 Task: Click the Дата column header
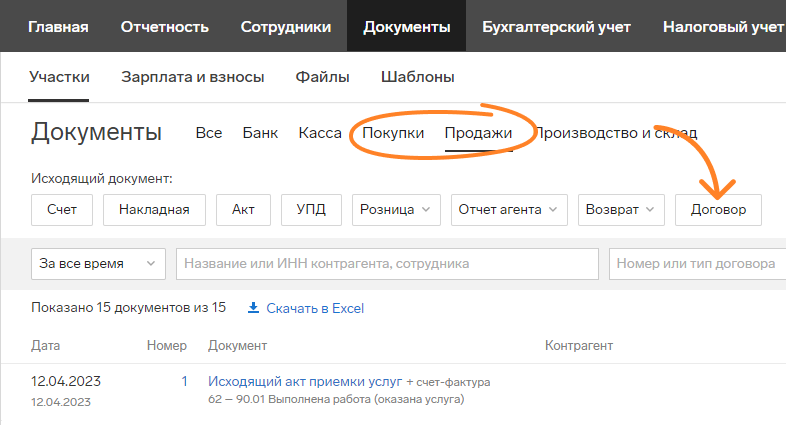(x=46, y=345)
